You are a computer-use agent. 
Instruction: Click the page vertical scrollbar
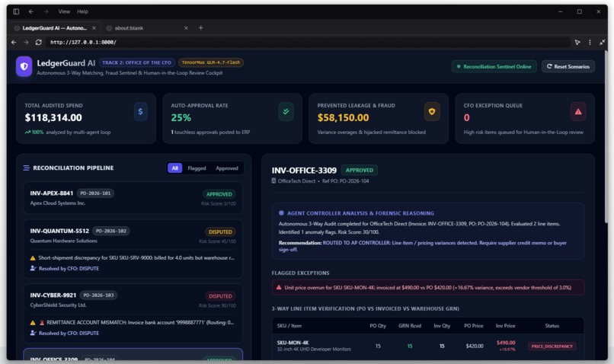pyautogui.click(x=606, y=137)
